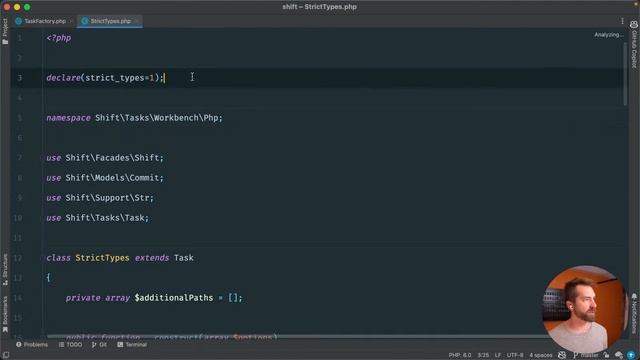Open the Bookmarks tool window
Screen dimensions: 640x360
coord(5,314)
